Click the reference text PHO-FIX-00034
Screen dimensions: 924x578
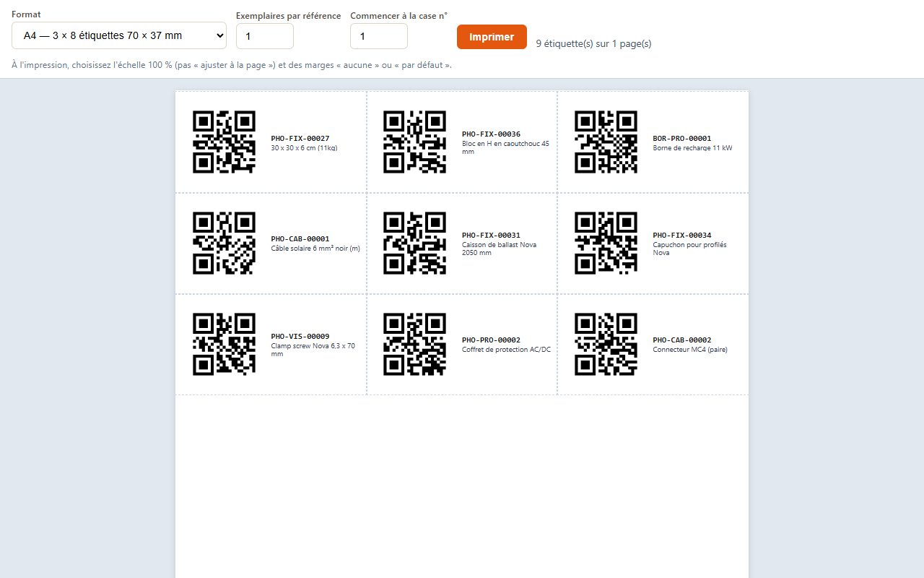coord(682,235)
